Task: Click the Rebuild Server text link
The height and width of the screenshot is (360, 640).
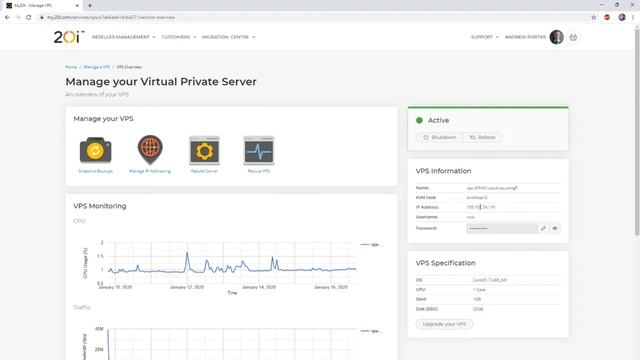Action: click(x=204, y=171)
